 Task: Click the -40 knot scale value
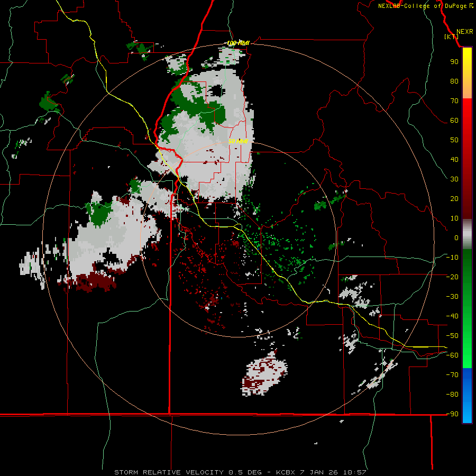pos(452,316)
